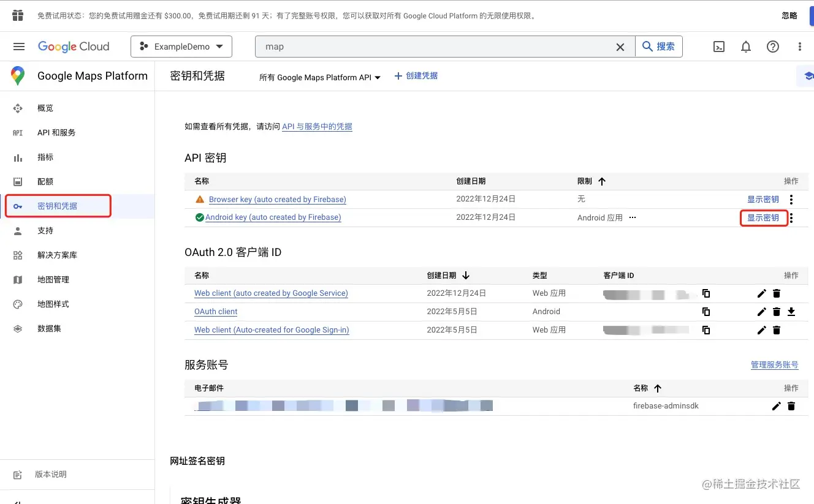Delete the OAuth client entry
This screenshot has height=504, width=814.
click(x=777, y=312)
